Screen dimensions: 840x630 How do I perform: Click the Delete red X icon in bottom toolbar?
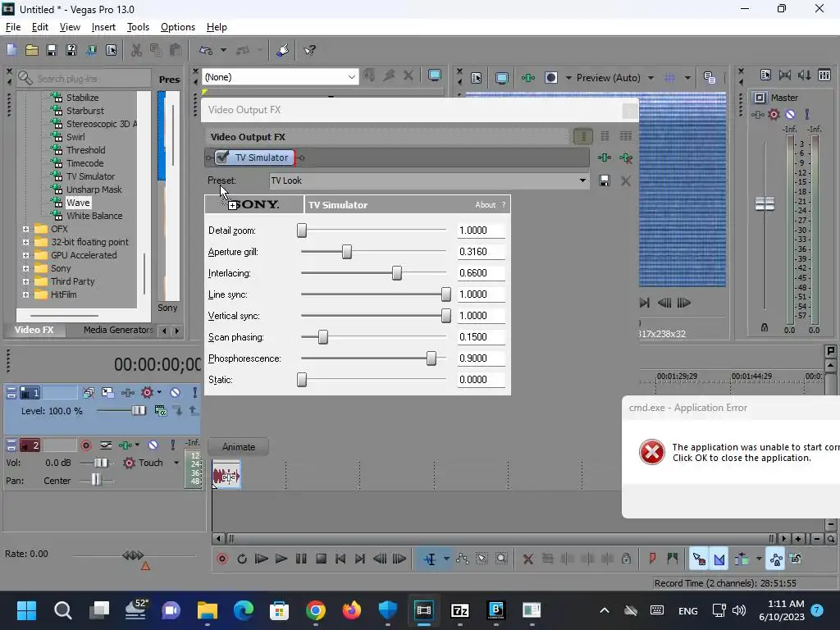tap(527, 559)
